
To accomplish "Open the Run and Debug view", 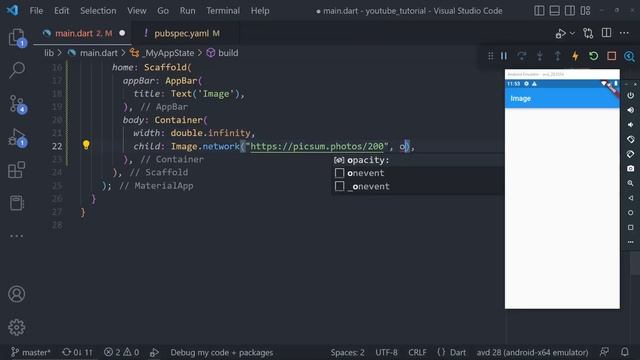I will click(17, 137).
